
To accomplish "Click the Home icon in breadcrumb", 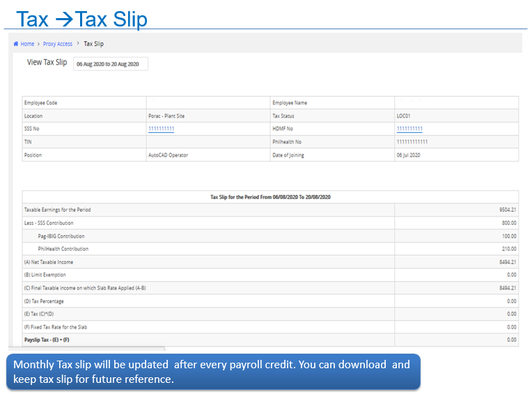I will pos(16,44).
